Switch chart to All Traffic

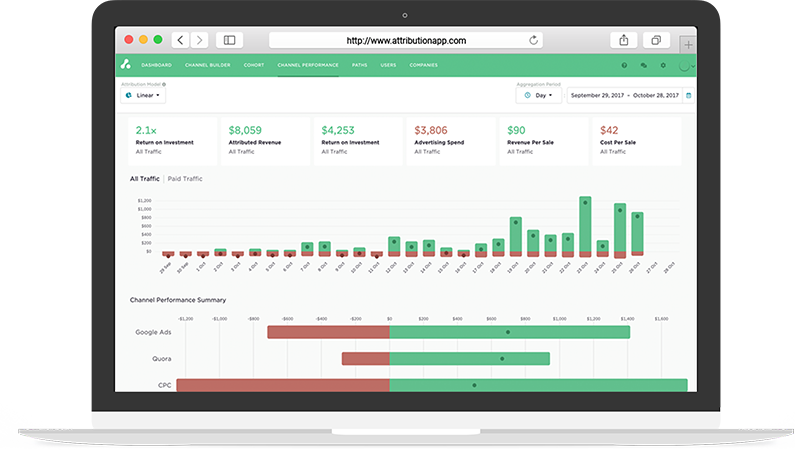(144, 179)
